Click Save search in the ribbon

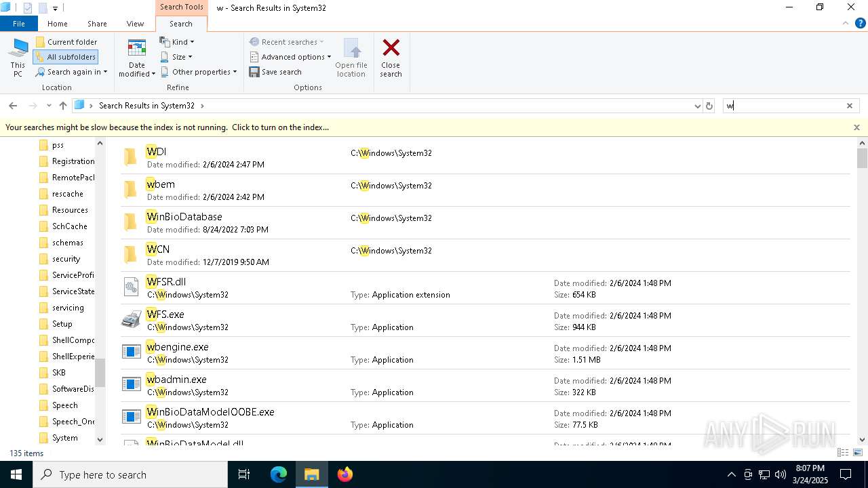tap(275, 72)
